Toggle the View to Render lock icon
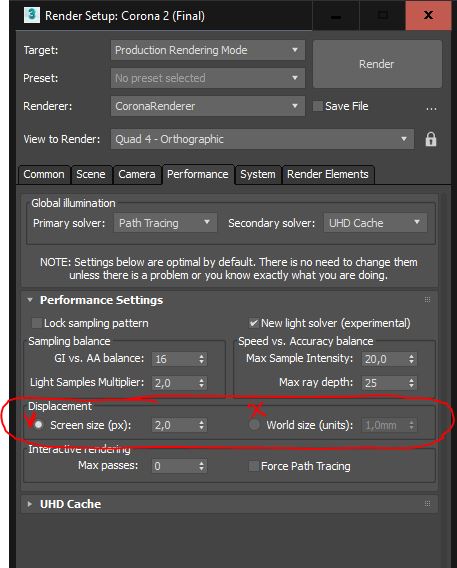 [x=431, y=139]
